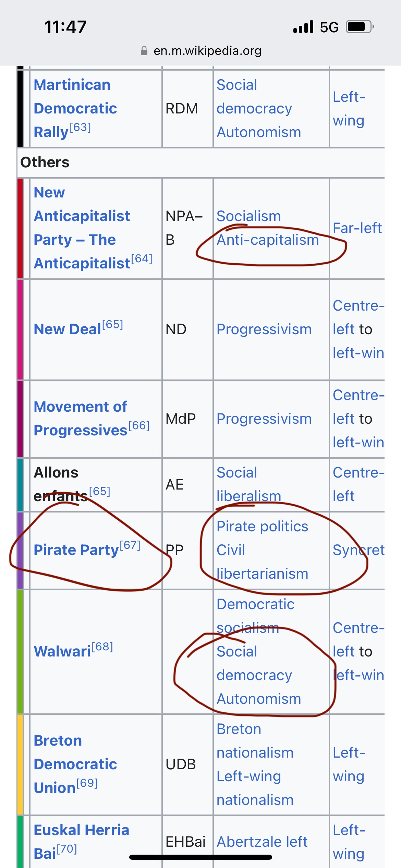Viewport: 401px width, 868px height.
Task: Open the New Deal party link
Action: (67, 329)
